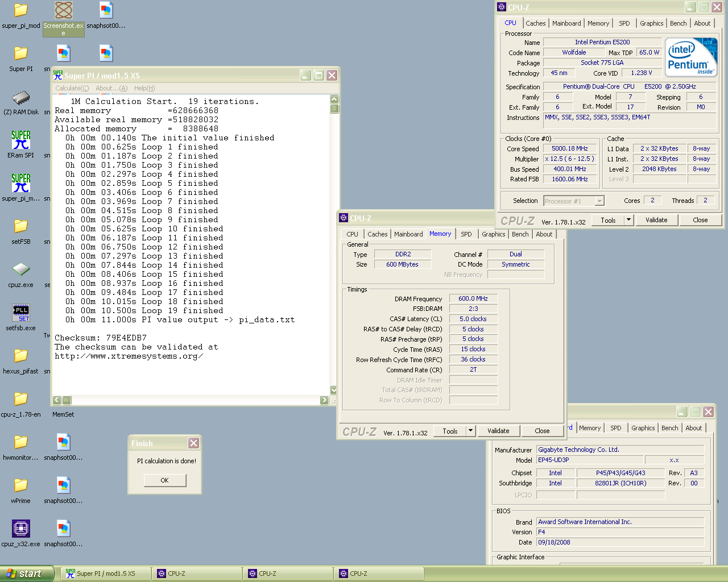The width and height of the screenshot is (728, 582).
Task: Click the Wolfdale code name value
Action: pos(574,52)
